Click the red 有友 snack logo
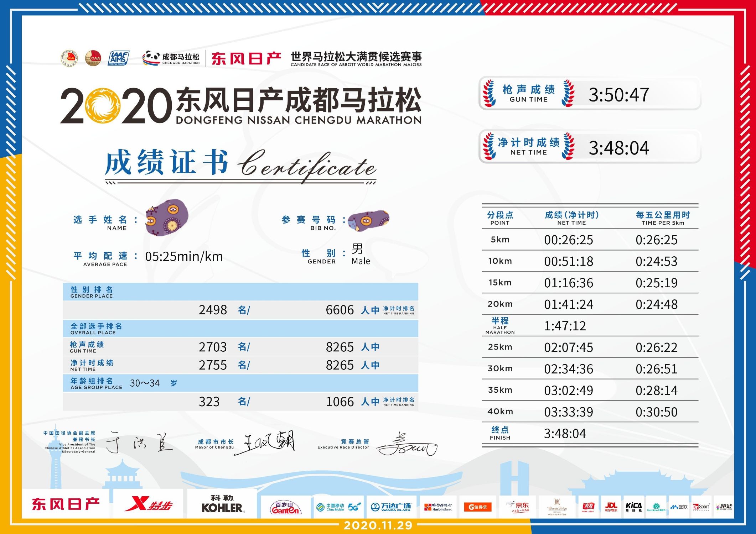 (588, 506)
